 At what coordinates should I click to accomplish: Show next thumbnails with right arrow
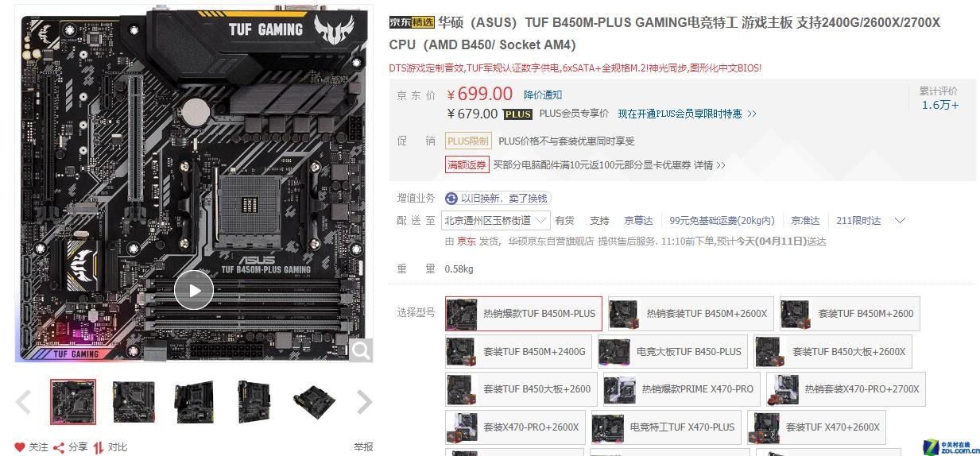[364, 402]
